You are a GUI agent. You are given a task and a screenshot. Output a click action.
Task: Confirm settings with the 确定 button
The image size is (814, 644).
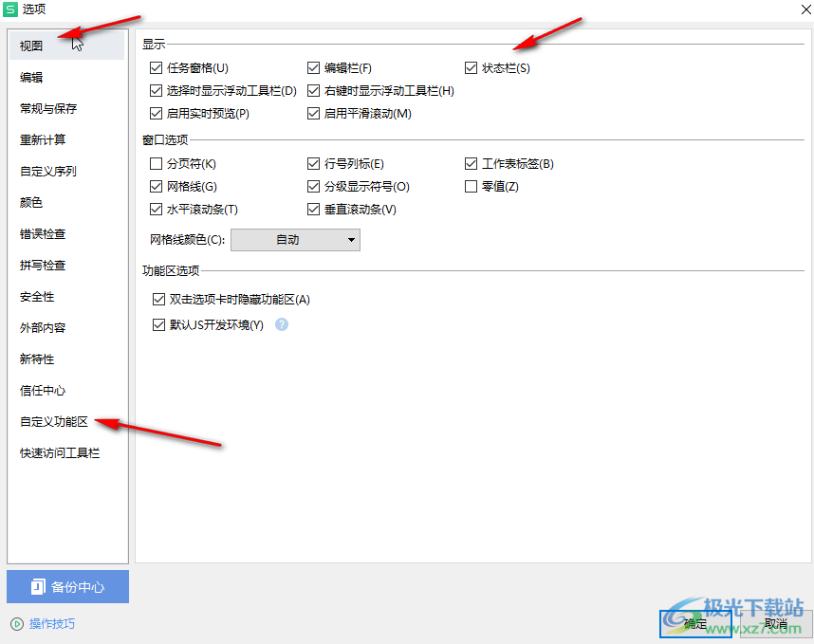pyautogui.click(x=695, y=624)
